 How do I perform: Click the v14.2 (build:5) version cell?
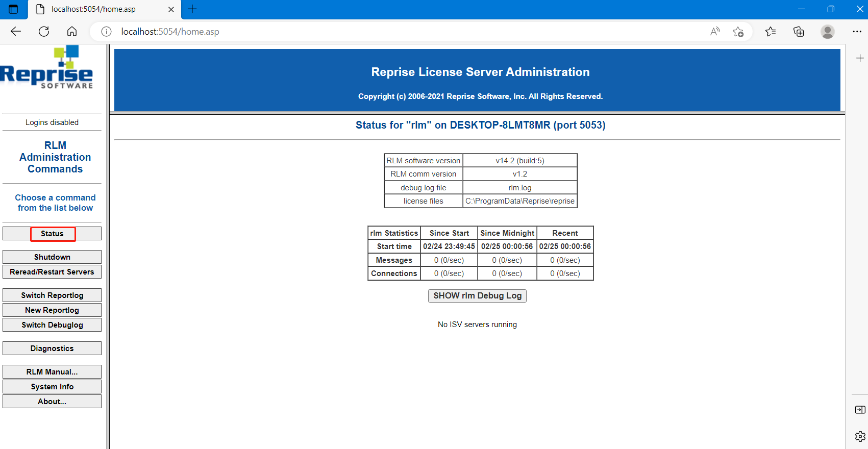click(x=520, y=161)
